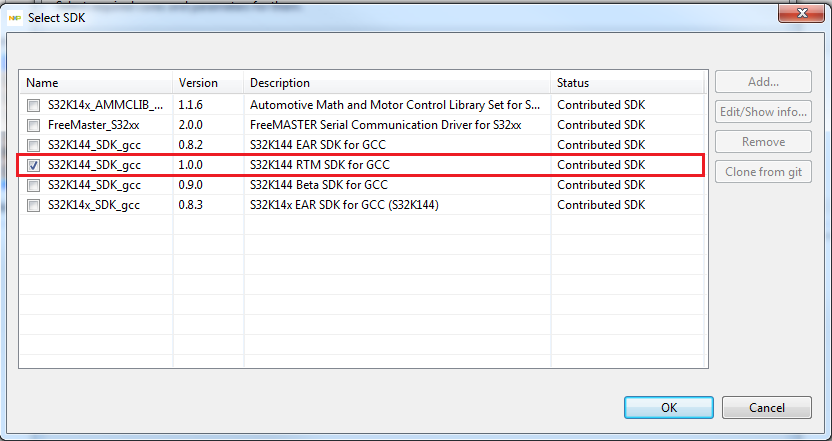832x441 pixels.
Task: Select 'Automotive Math and Motor Control Library' description
Action: point(395,105)
